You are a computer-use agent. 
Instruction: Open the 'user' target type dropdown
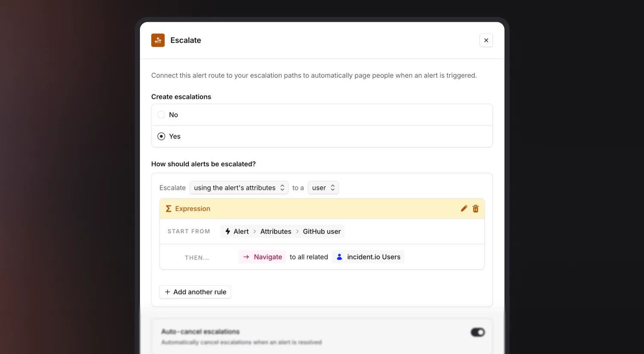click(x=323, y=188)
